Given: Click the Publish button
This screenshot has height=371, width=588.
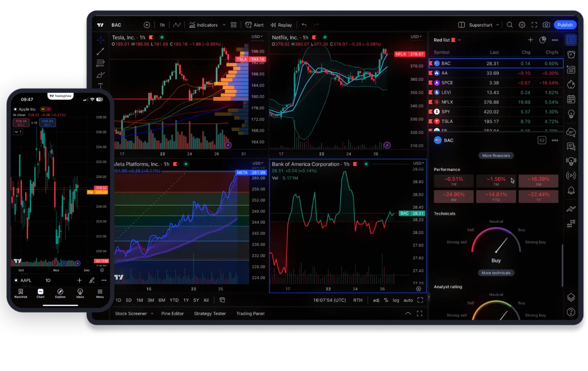Looking at the screenshot, I should (x=565, y=25).
